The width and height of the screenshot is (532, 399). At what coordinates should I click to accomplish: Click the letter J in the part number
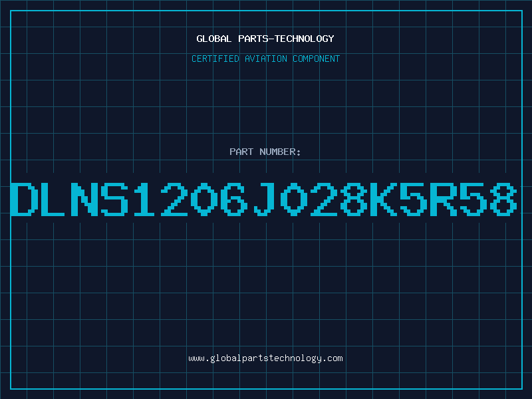263,199
